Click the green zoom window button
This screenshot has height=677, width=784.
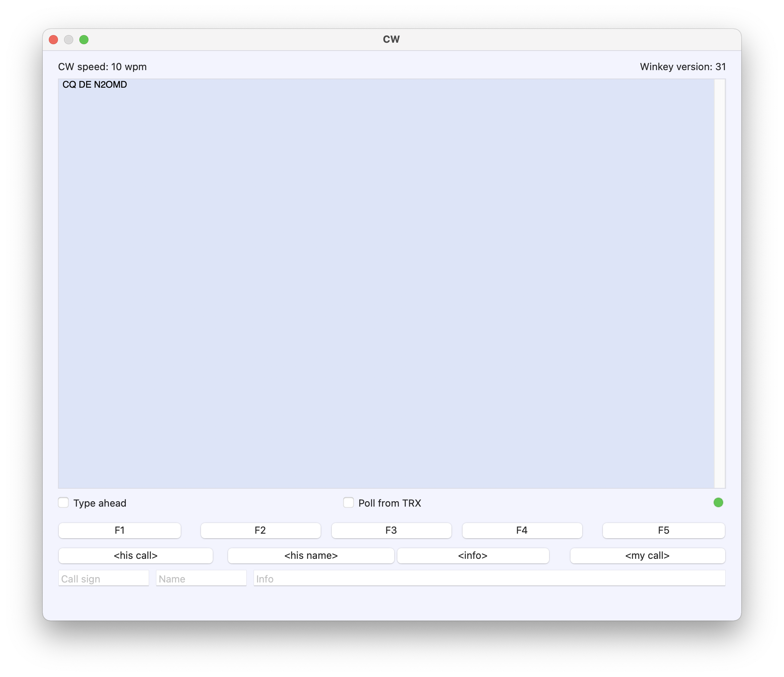click(x=84, y=40)
